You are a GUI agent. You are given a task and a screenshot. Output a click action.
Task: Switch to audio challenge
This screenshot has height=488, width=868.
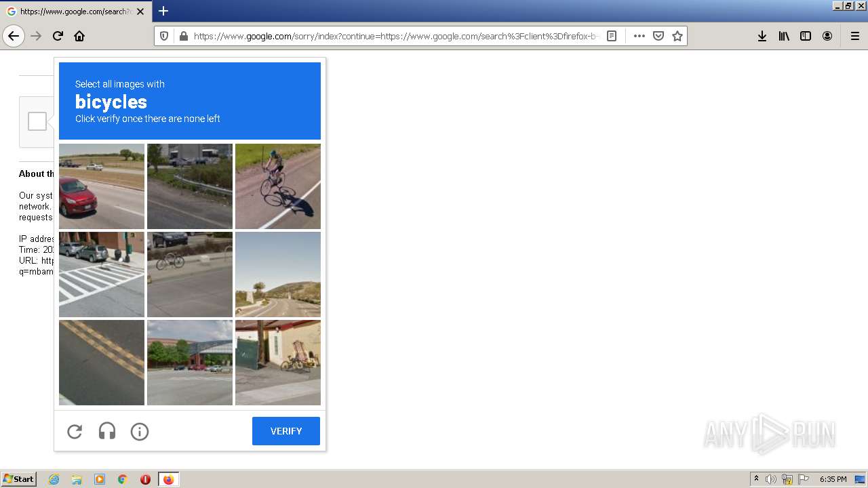tap(107, 431)
